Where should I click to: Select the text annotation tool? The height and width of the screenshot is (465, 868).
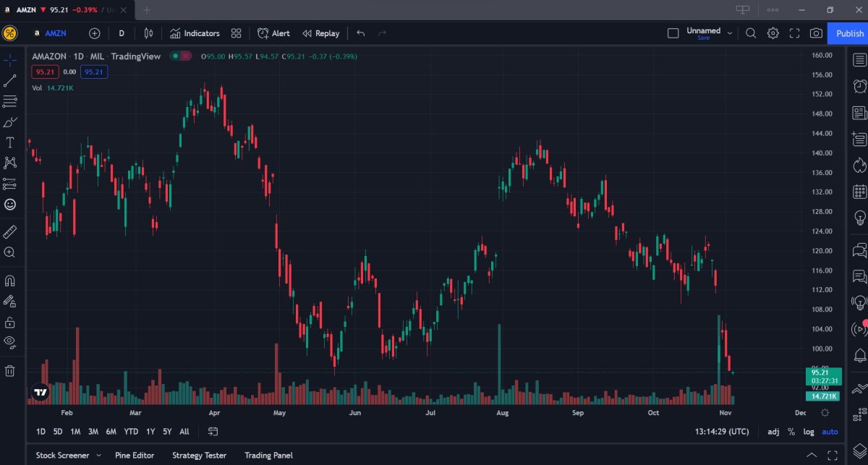click(x=10, y=142)
